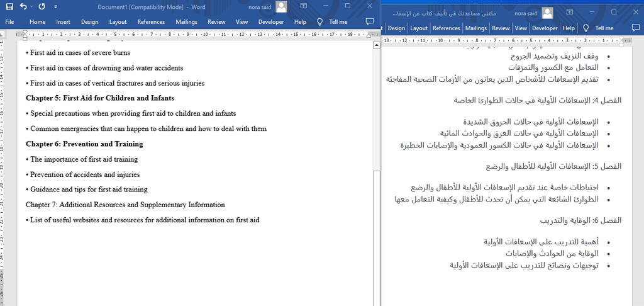The height and width of the screenshot is (306, 644).
Task: Click the 'Tell me' box in right window
Action: click(604, 28)
